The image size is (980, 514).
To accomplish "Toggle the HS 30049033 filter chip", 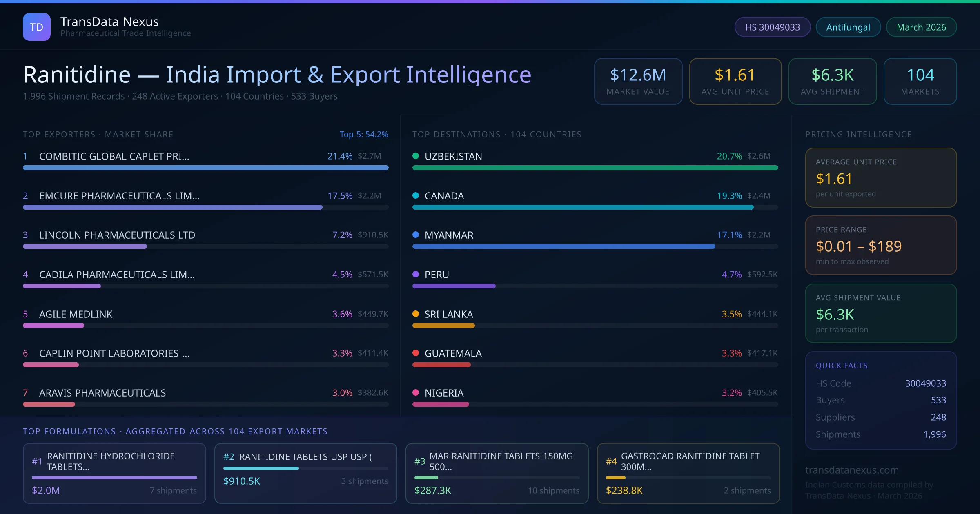I will (x=772, y=27).
